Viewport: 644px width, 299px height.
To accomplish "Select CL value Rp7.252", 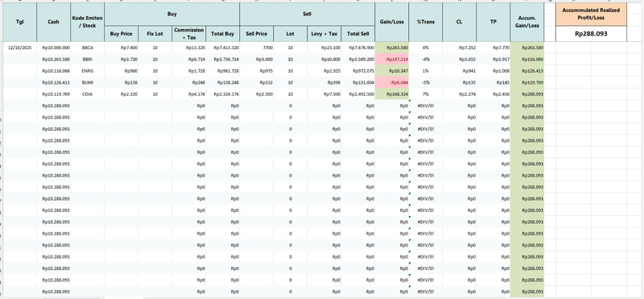I will pyautogui.click(x=459, y=48).
